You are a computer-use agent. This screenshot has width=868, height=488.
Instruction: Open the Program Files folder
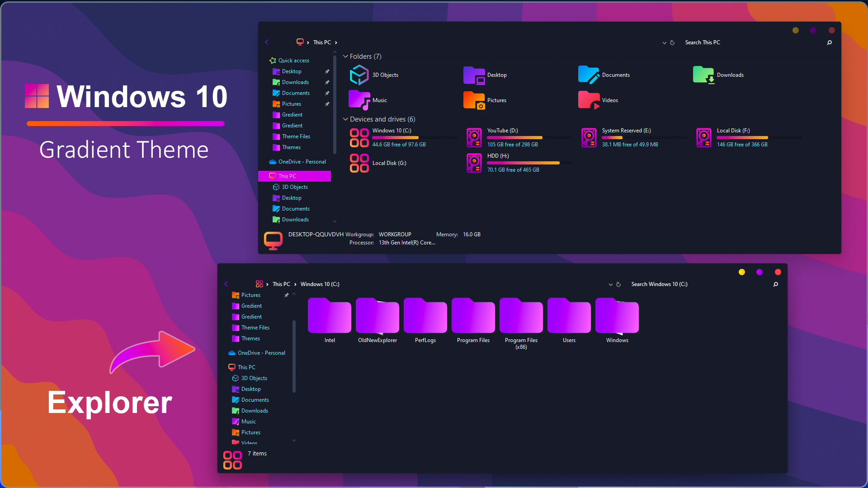(473, 315)
